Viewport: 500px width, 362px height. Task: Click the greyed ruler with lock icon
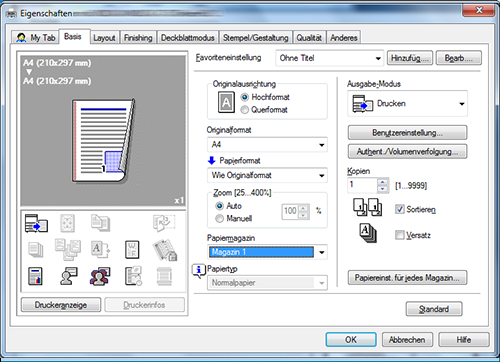(165, 250)
